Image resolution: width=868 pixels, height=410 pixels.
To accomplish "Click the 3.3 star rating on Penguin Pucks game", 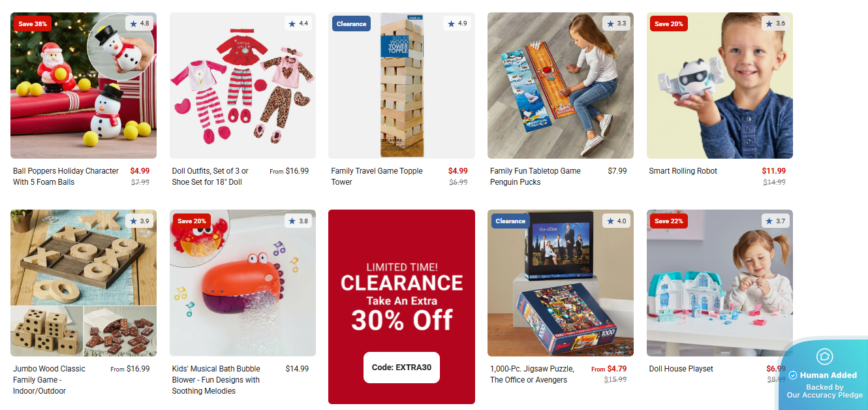I will [x=616, y=24].
